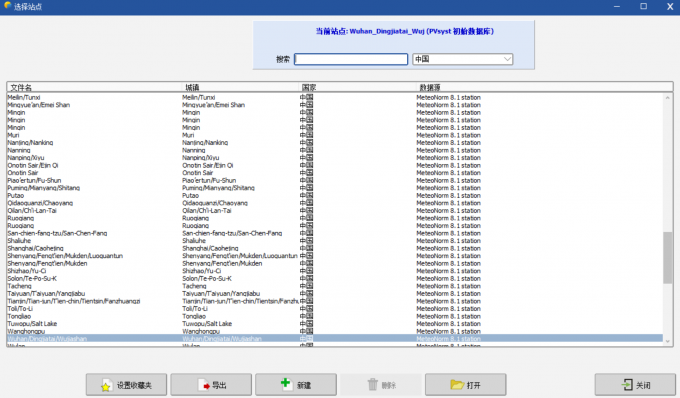Open the selected site with 打开
The width and height of the screenshot is (680, 398).
click(465, 385)
